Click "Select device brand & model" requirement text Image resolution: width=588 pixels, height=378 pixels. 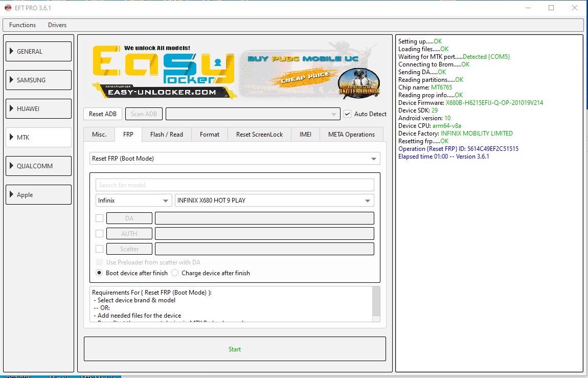[137, 300]
